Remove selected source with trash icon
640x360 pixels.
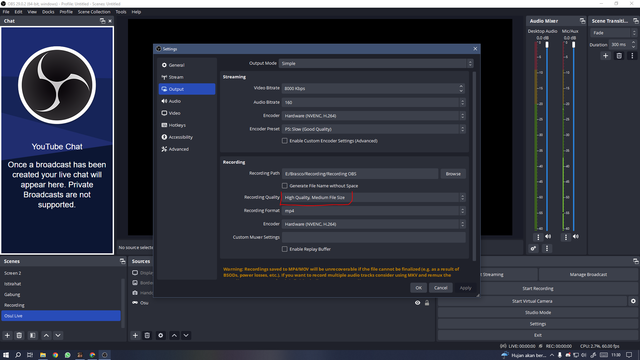[147, 336]
